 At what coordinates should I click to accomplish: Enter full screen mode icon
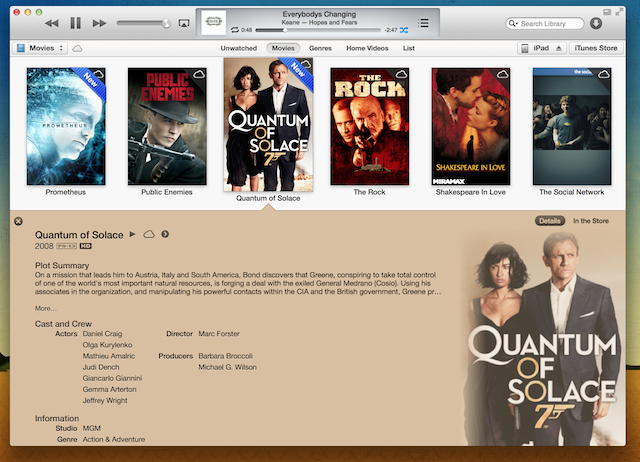(619, 12)
